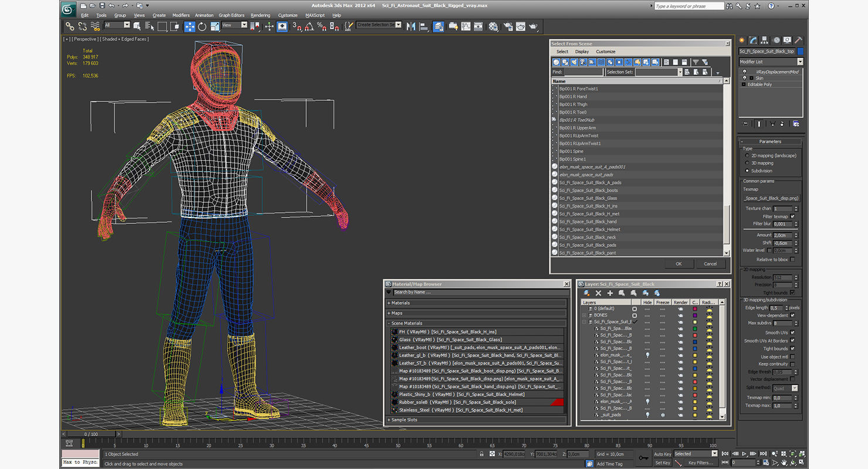Open the Create command panel tab

click(x=742, y=40)
